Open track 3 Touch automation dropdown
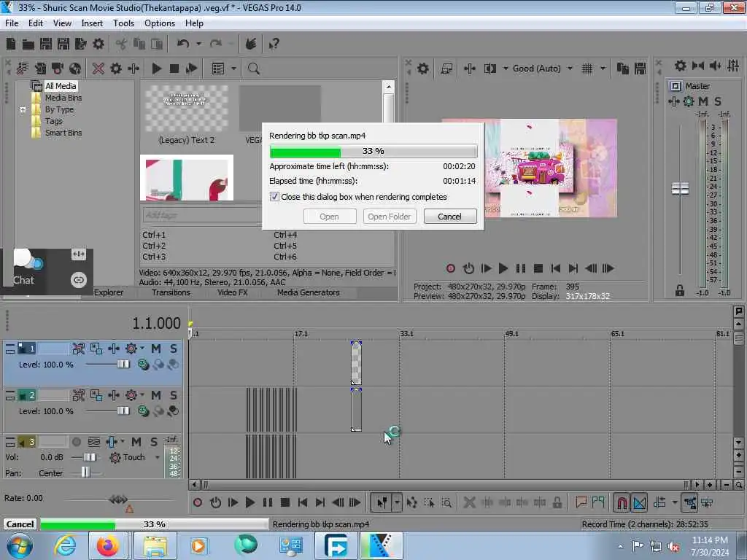The image size is (747, 560). point(158,458)
